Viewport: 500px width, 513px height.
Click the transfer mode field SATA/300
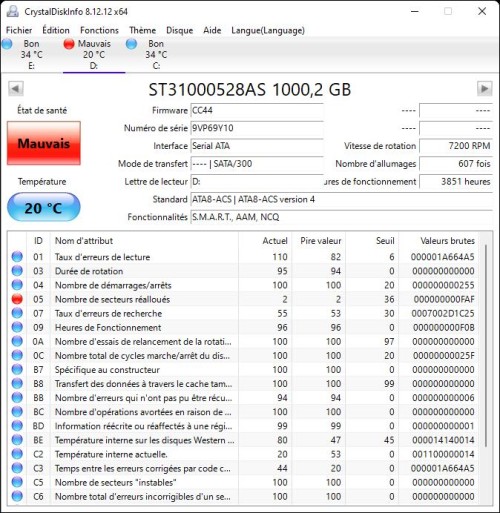[x=257, y=164]
